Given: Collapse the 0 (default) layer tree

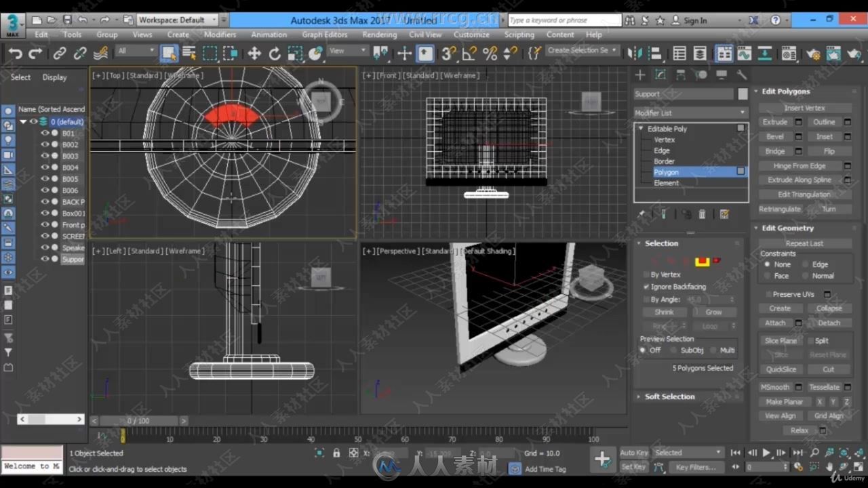Looking at the screenshot, I should click(24, 122).
